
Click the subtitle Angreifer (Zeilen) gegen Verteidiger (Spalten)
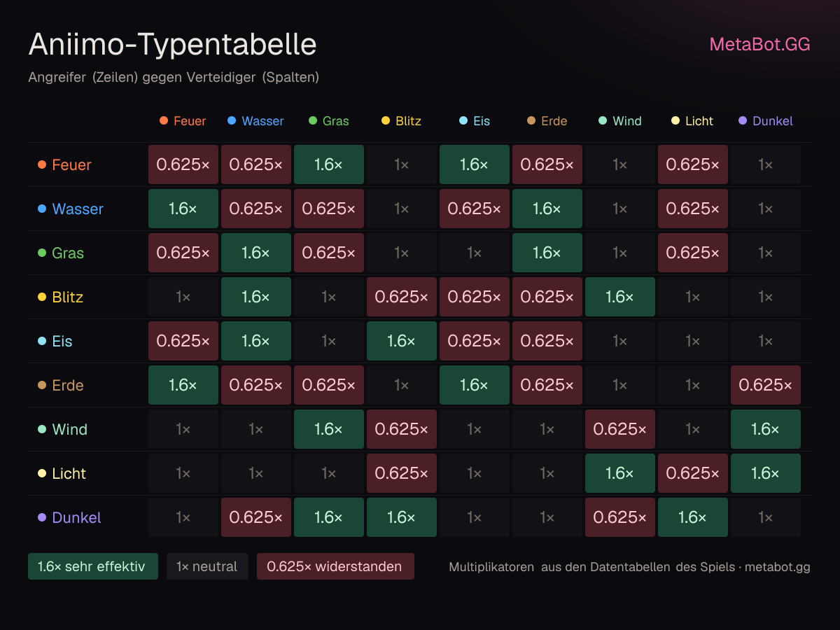174,77
